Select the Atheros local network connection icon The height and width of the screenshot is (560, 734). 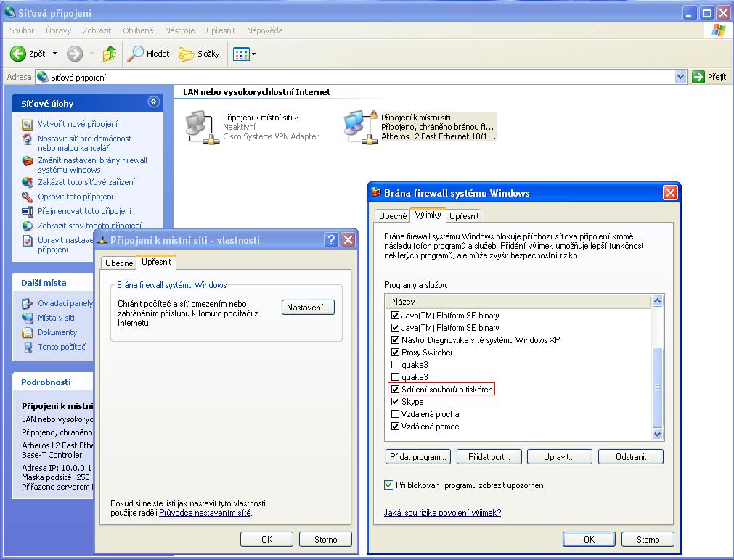(x=357, y=126)
